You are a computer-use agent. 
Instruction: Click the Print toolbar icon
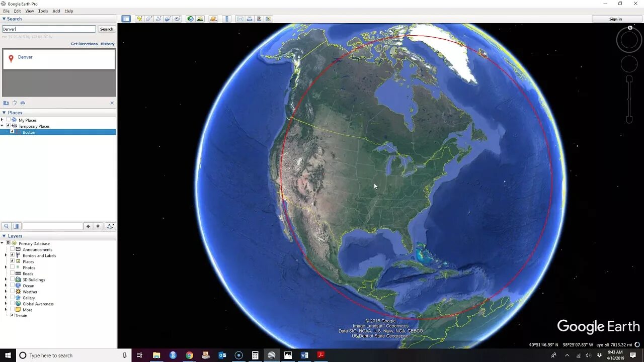pos(250,19)
